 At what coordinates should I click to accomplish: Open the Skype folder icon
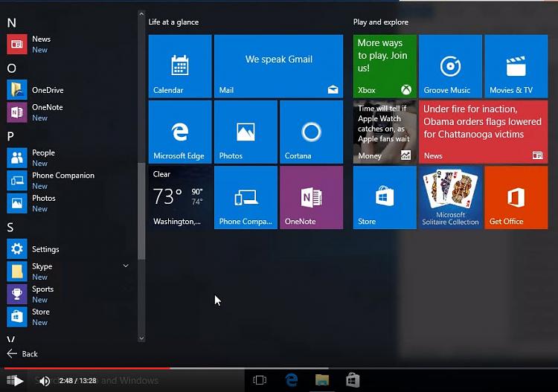click(16, 271)
